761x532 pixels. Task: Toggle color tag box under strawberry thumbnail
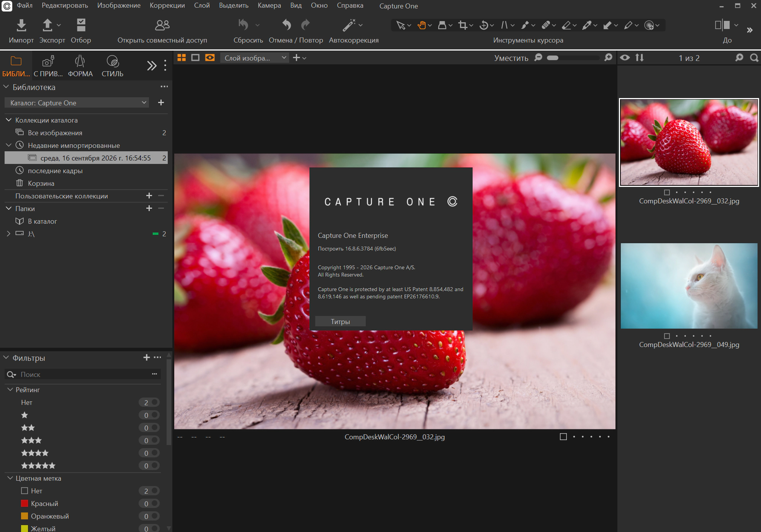click(667, 192)
